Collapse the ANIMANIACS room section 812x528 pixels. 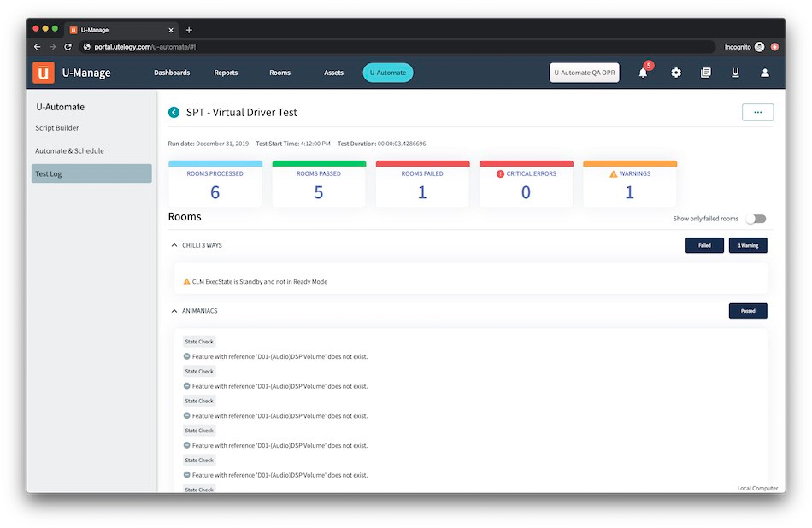coord(174,311)
